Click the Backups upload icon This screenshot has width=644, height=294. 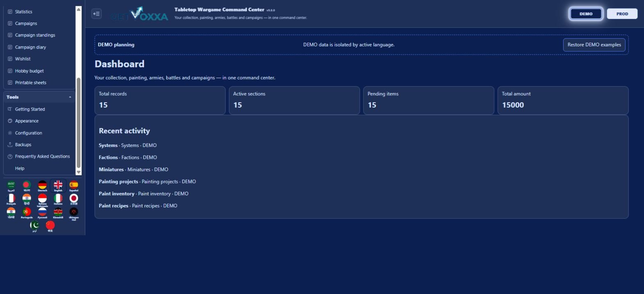point(10,145)
